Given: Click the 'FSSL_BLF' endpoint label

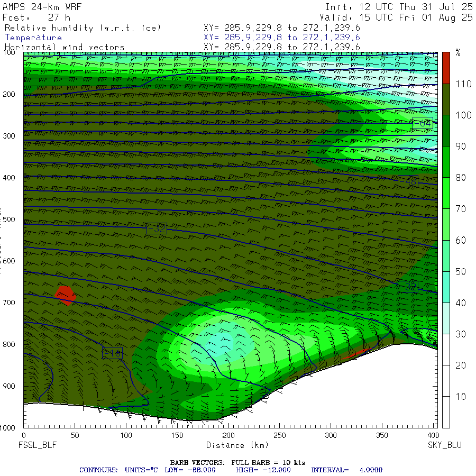Looking at the screenshot, I should click(x=38, y=445).
